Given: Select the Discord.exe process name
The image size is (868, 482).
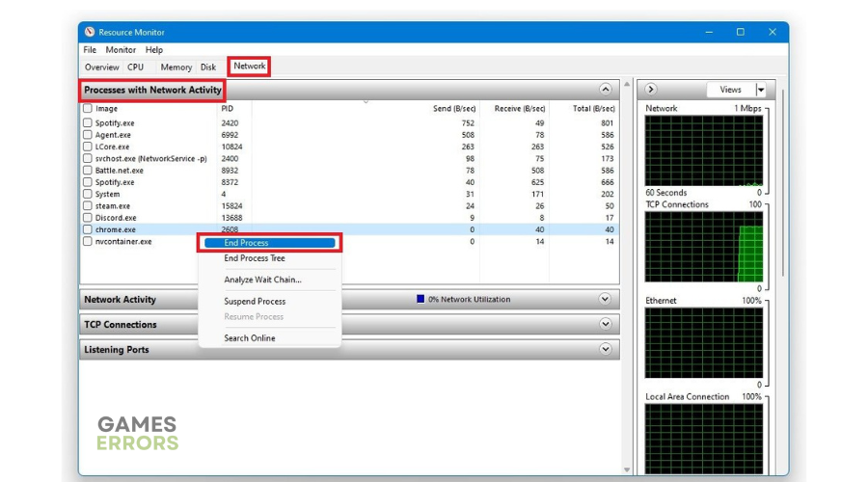Looking at the screenshot, I should click(116, 218).
